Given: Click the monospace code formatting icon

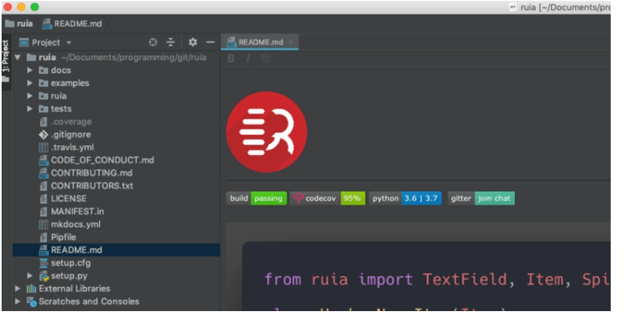Looking at the screenshot, I should (266, 58).
